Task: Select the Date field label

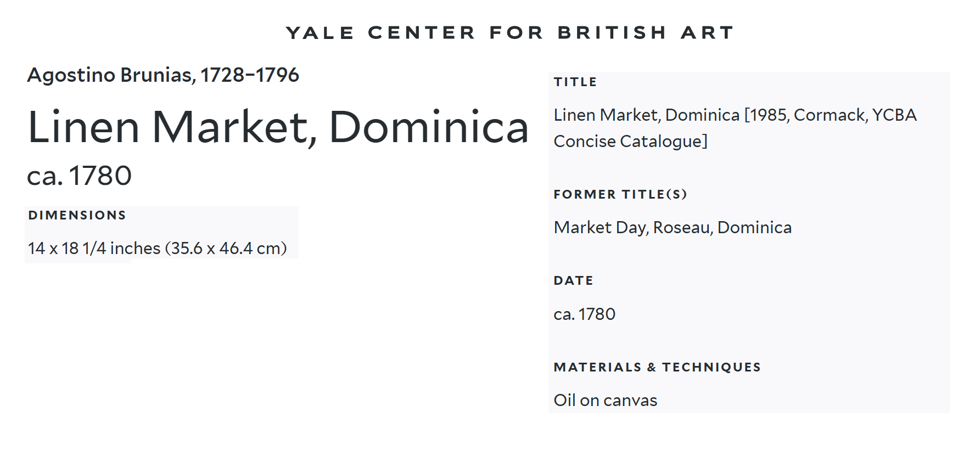Action: point(573,281)
